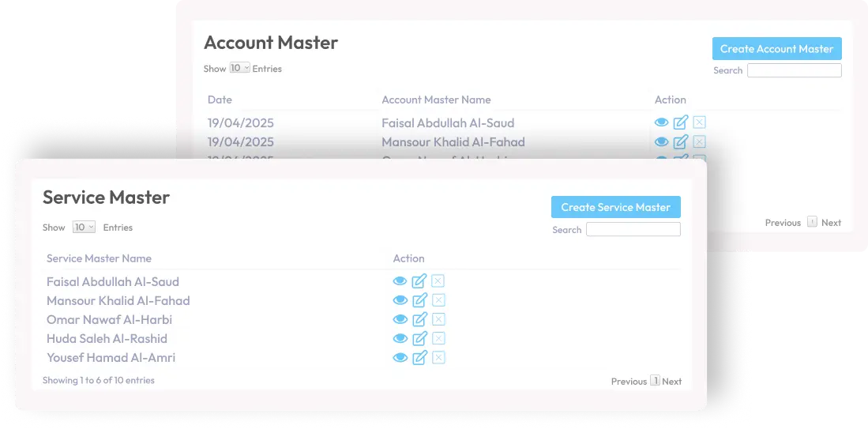Sort by Account Master Name column
This screenshot has height=429, width=868.
(x=436, y=100)
